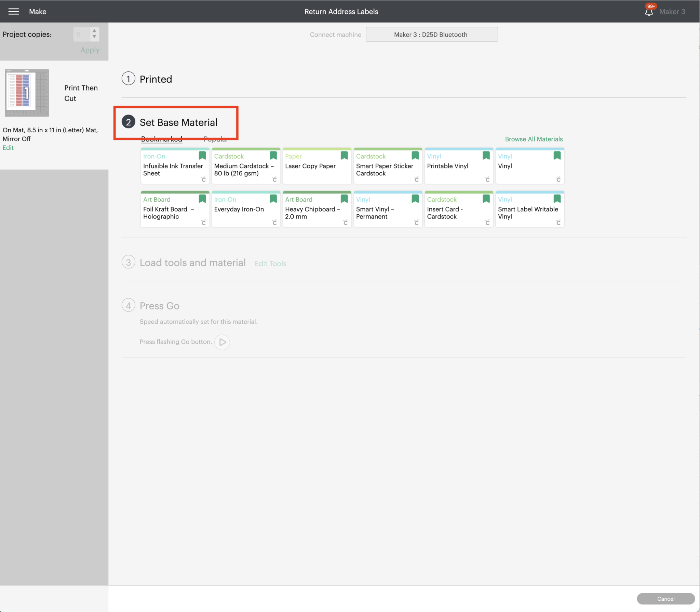Screen dimensions: 700x612
Task: Open the hamburger menu
Action: click(13, 11)
